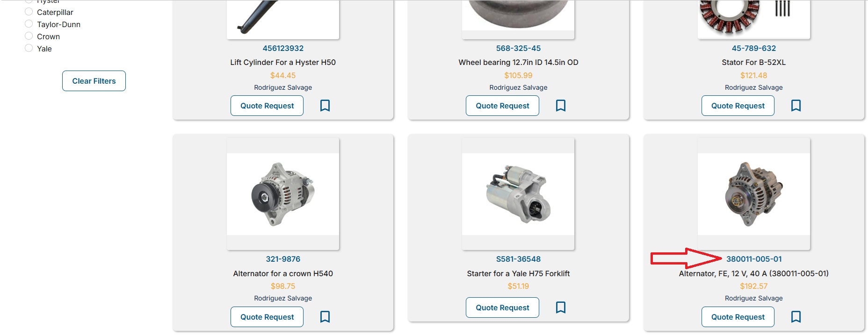Open the 380011-005-01 alternator product image

pyautogui.click(x=754, y=194)
